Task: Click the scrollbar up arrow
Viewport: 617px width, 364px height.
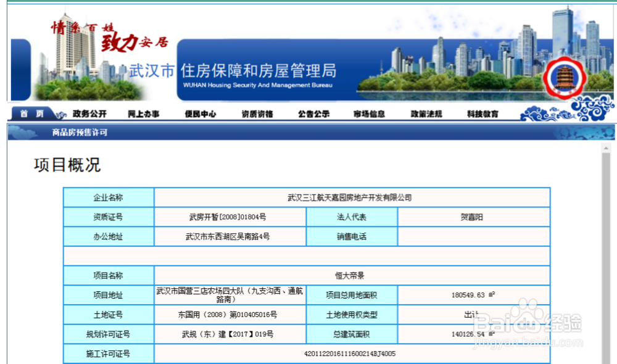Action: point(606,148)
